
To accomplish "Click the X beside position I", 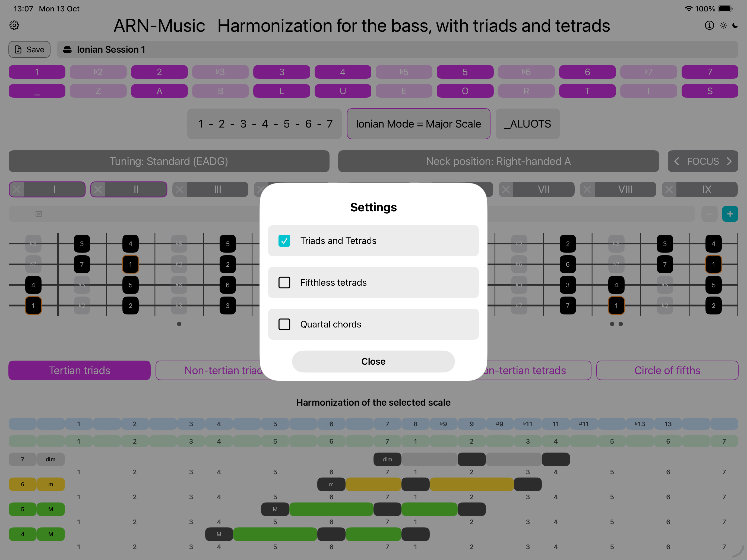I will click(17, 189).
